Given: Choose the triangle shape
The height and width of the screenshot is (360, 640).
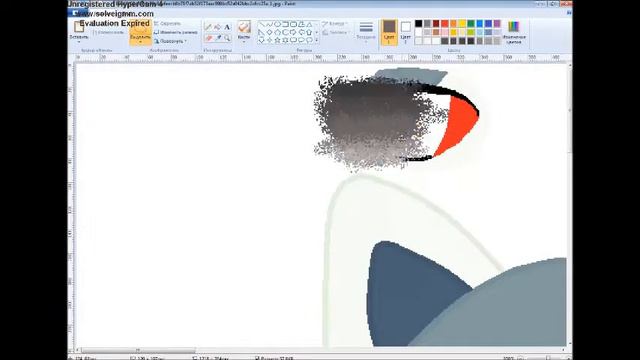Looking at the screenshot, I should 309,24.
